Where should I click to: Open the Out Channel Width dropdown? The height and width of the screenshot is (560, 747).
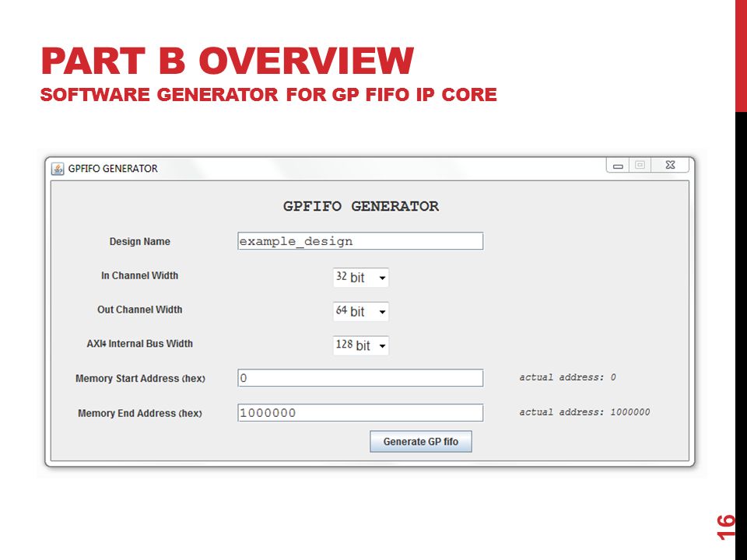coord(360,311)
